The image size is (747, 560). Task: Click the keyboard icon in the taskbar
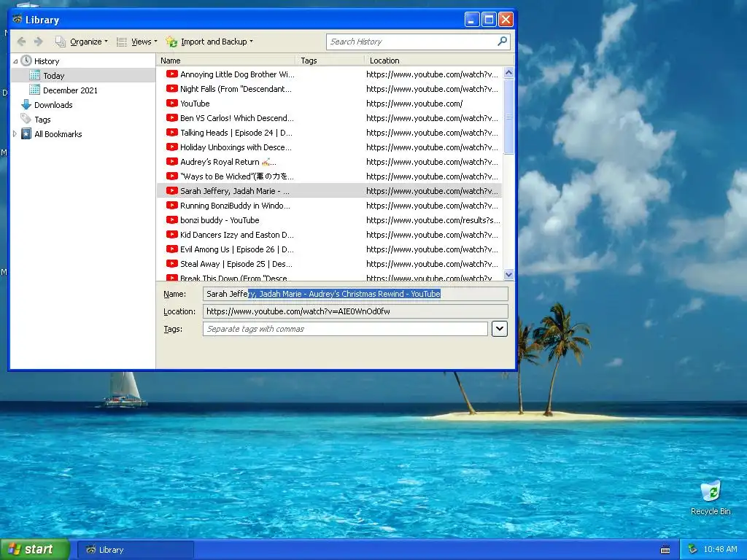pos(665,550)
